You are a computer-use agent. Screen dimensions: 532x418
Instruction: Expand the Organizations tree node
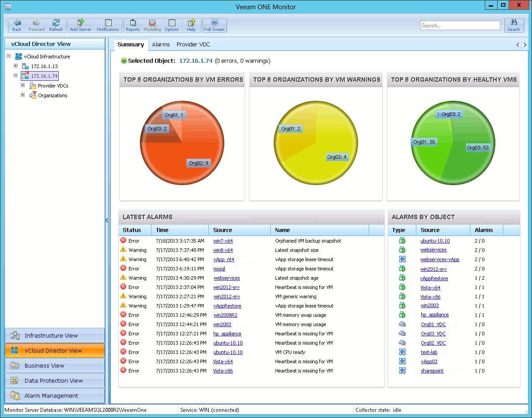click(x=23, y=95)
